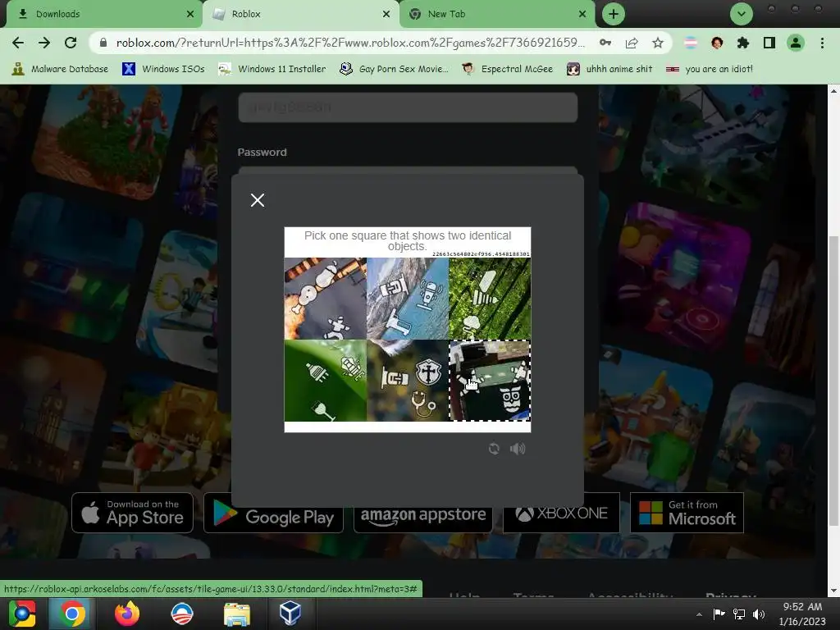Open network status tray icon
This screenshot has width=840, height=630.
[739, 614]
